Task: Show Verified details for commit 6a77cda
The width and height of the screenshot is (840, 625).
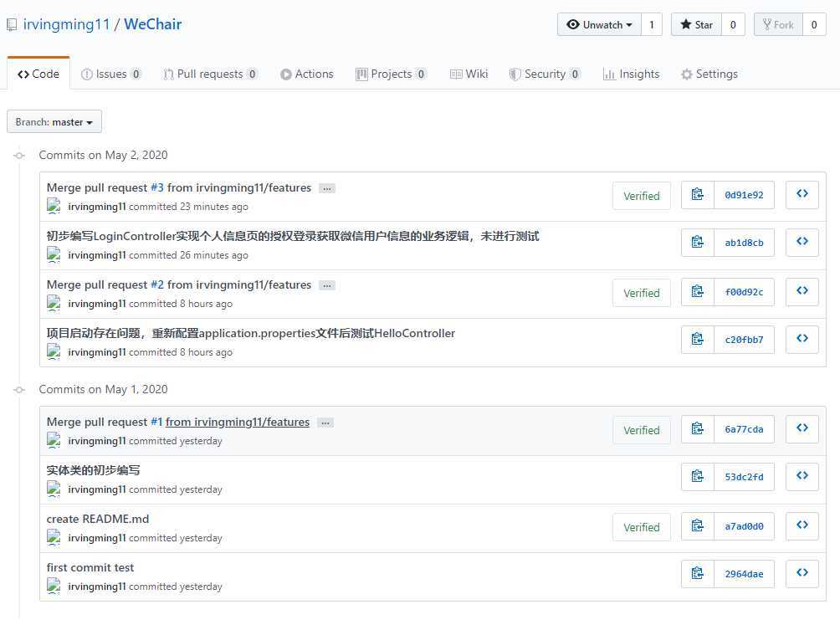Action: tap(641, 430)
